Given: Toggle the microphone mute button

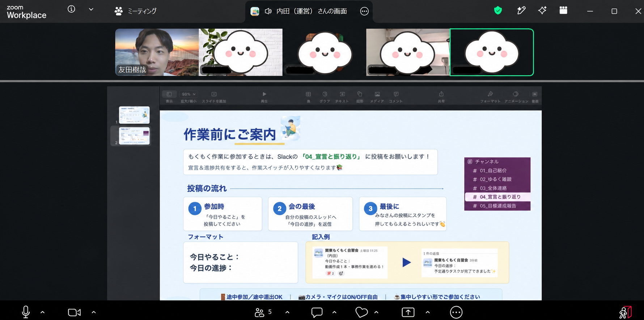Looking at the screenshot, I should click(x=26, y=312).
